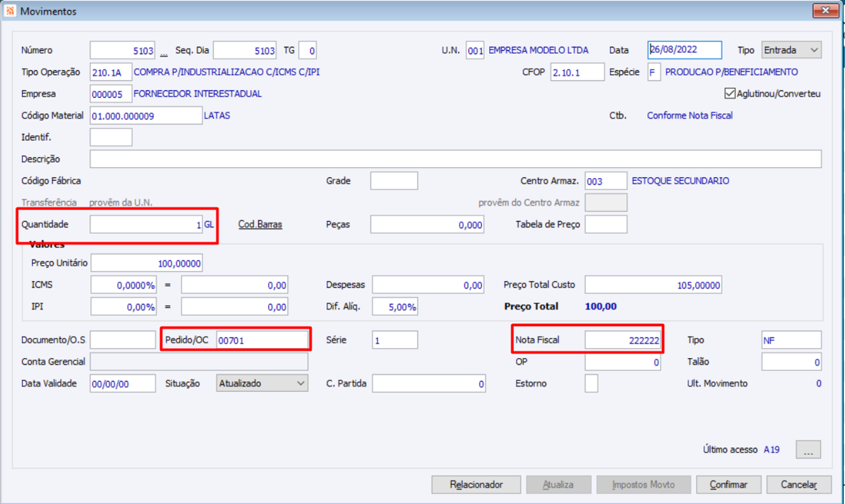The height and width of the screenshot is (504, 845).
Task: Click the Confirmar button
Action: coord(728,485)
